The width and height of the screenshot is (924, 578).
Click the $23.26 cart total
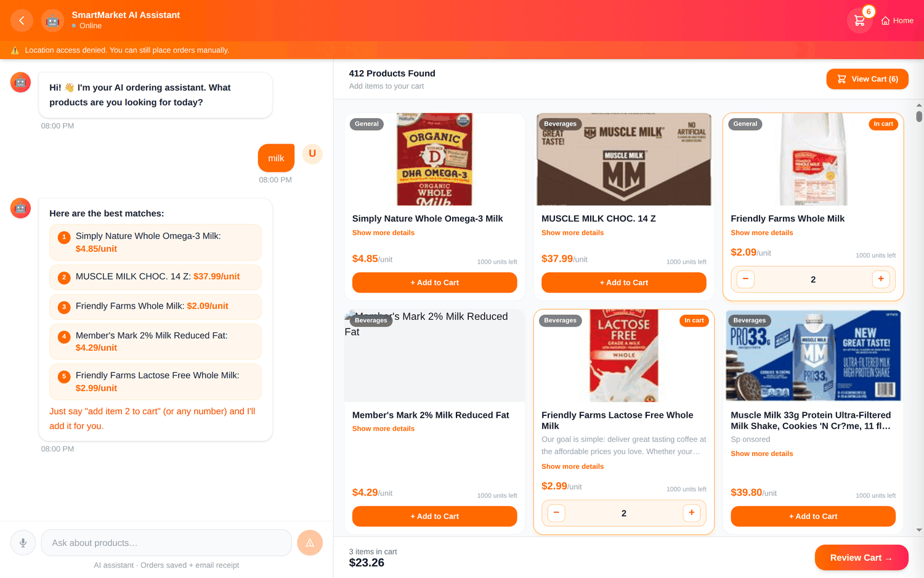[367, 563]
